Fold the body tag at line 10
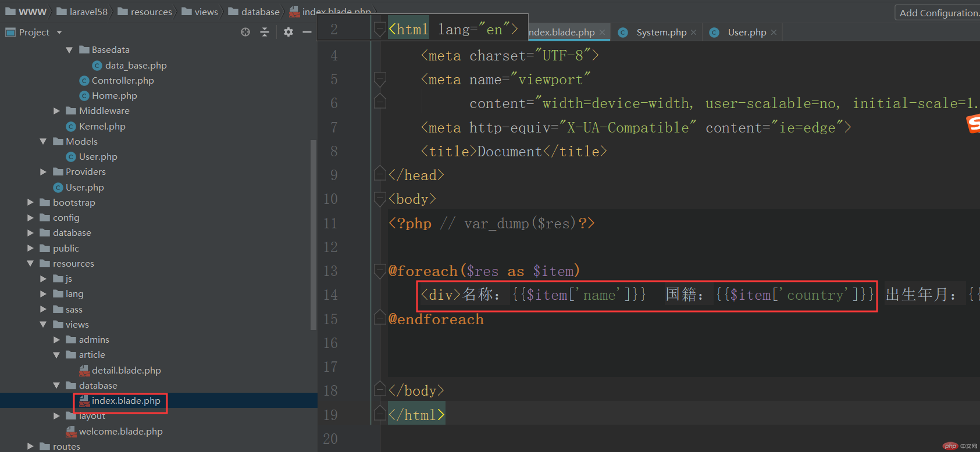 (380, 199)
